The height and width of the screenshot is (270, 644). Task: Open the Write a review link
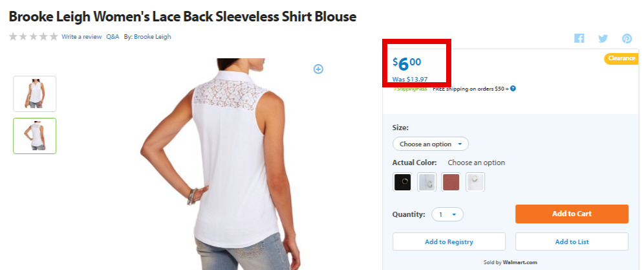(x=81, y=37)
